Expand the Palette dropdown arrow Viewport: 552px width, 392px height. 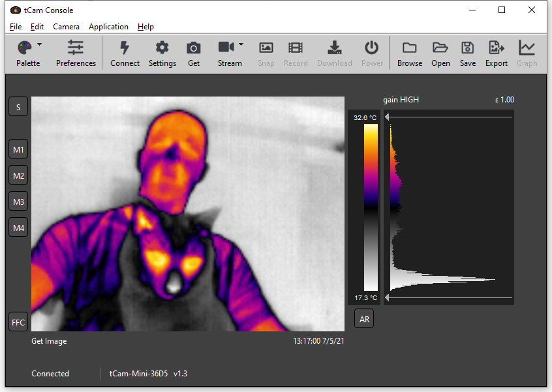point(40,45)
